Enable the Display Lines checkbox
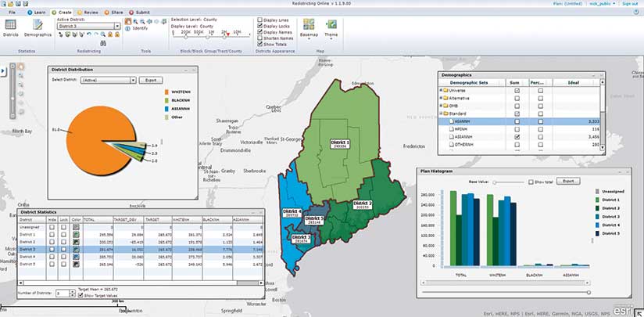Viewport: 644px width, 317px height. tap(260, 20)
